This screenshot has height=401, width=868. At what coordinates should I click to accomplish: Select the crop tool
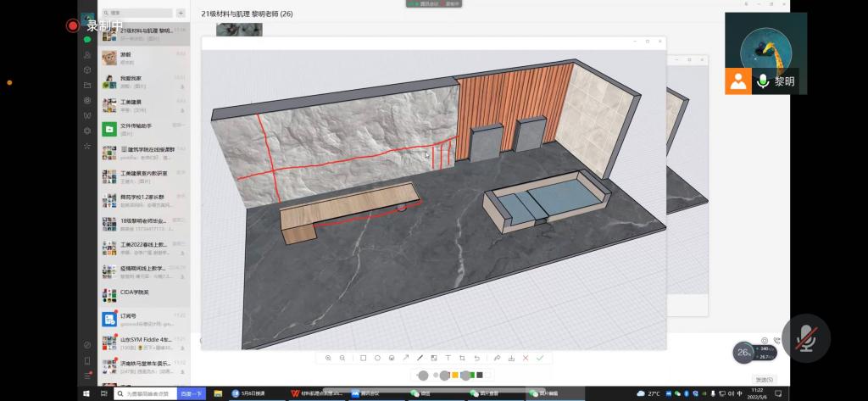coord(462,359)
